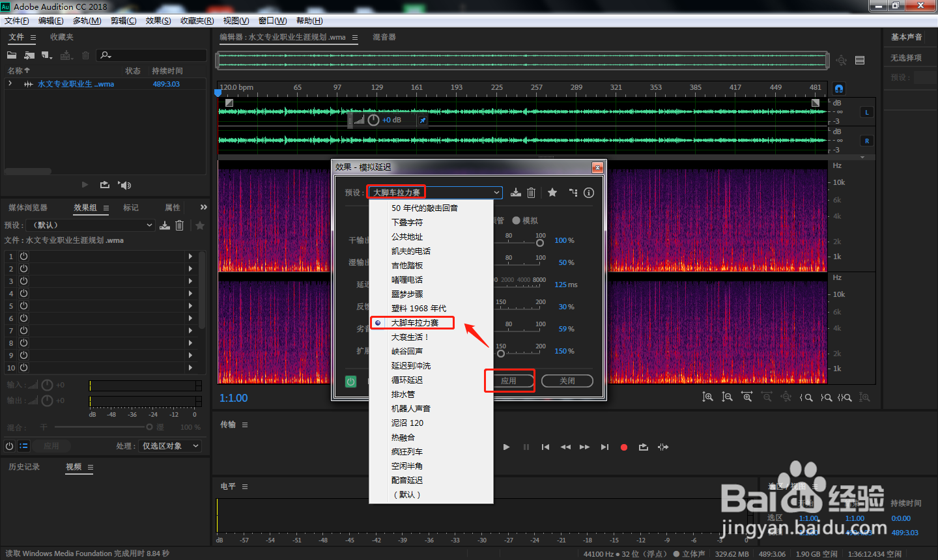Add effect preset to favorites with the star icon
Image resolution: width=938 pixels, height=560 pixels.
[552, 193]
